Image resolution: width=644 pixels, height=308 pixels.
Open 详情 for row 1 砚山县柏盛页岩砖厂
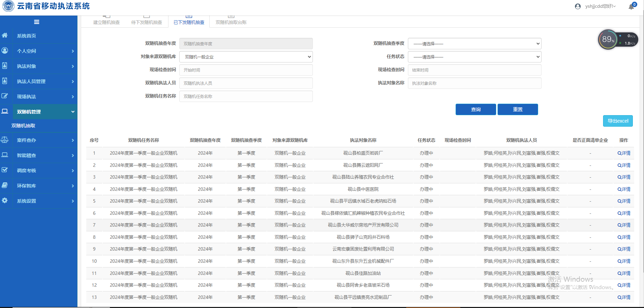coord(624,153)
